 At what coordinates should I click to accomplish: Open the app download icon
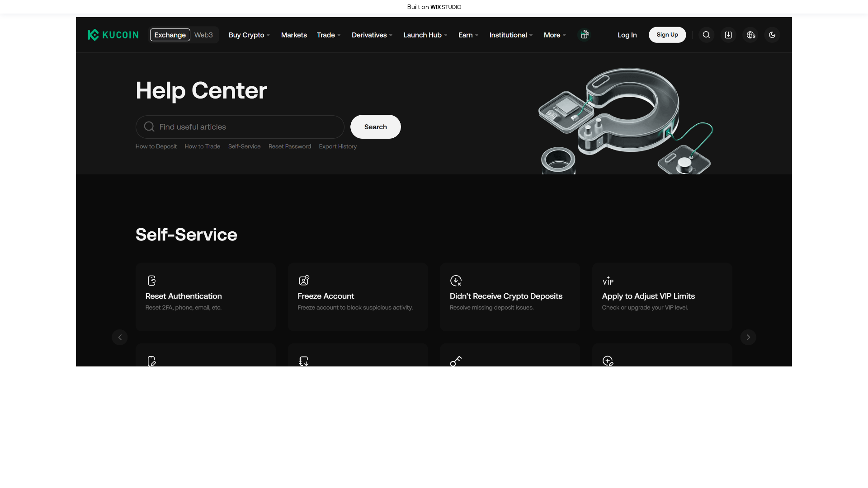[728, 35]
